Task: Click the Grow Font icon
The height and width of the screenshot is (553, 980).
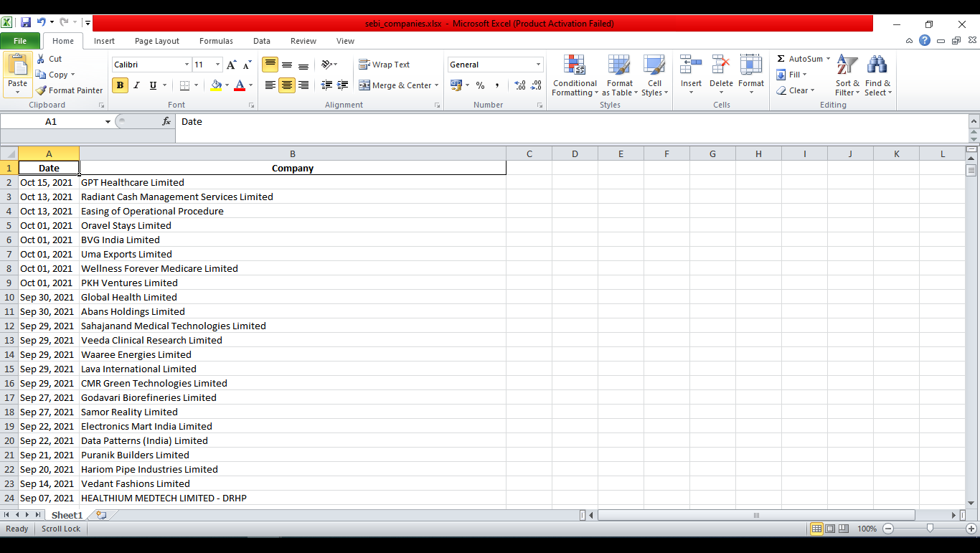Action: [x=231, y=65]
